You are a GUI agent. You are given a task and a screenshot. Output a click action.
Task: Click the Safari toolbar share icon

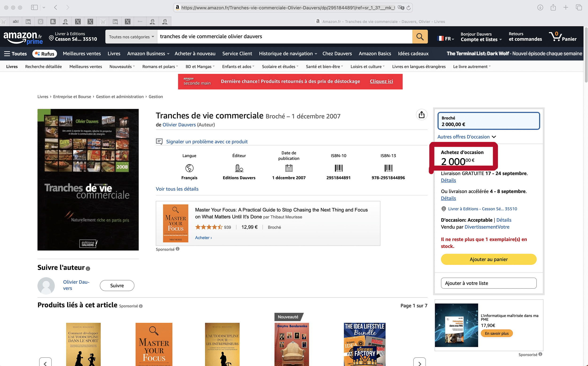(553, 8)
